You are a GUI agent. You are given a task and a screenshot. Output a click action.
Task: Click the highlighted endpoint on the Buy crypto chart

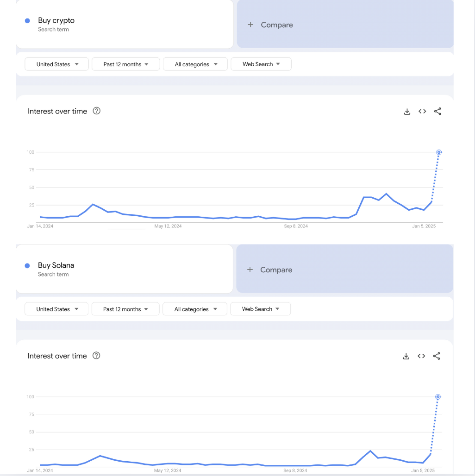[438, 152]
